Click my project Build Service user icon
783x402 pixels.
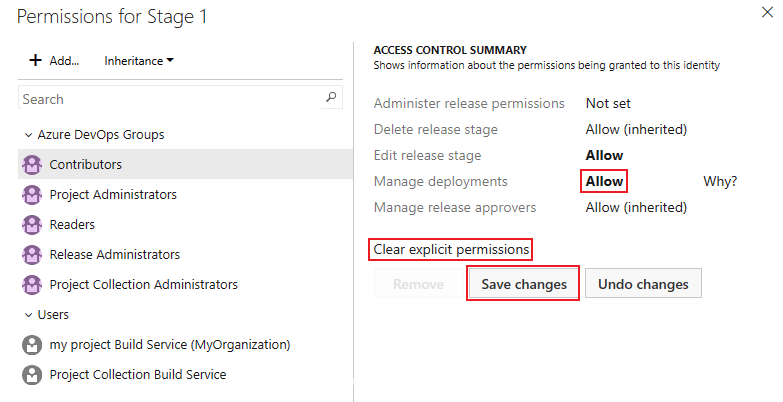click(x=31, y=344)
